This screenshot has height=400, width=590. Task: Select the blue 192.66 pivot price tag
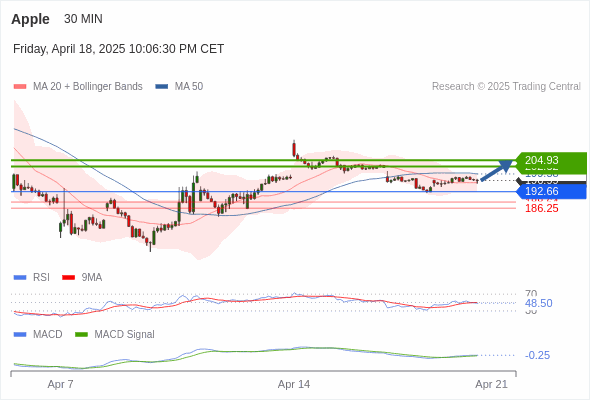[551, 191]
